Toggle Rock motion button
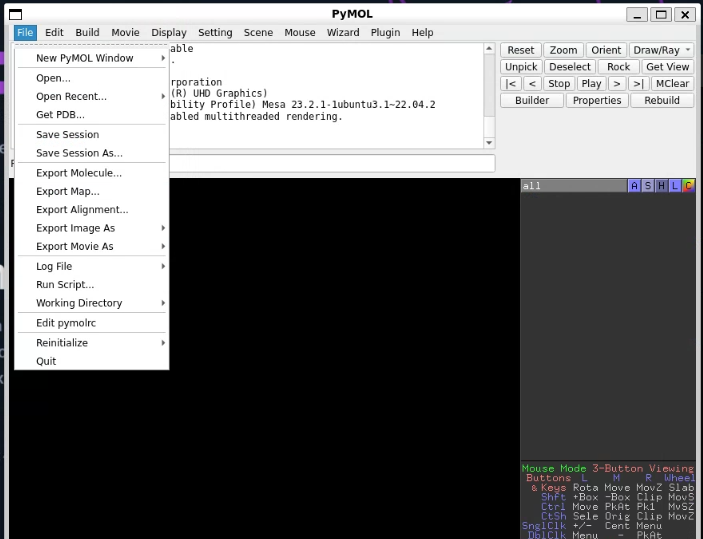Viewport: 703px width, 539px height. click(619, 67)
